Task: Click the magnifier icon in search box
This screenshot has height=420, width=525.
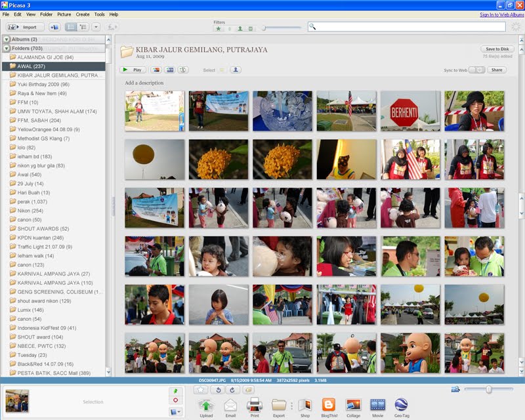Action: click(312, 26)
